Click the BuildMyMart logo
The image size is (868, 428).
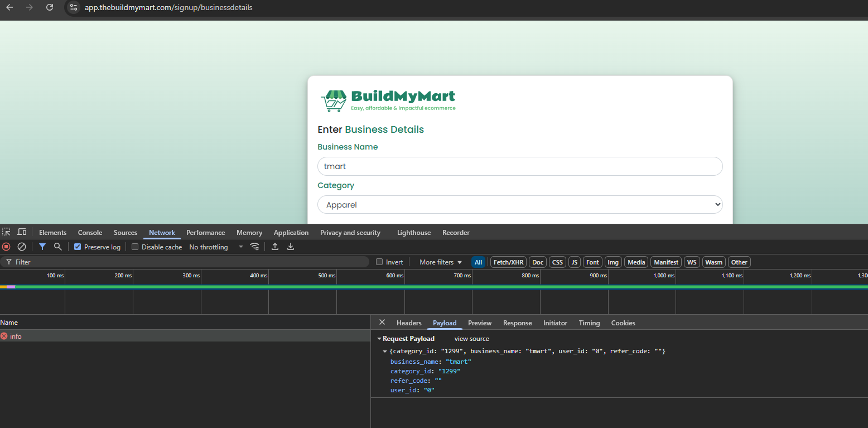point(388,100)
